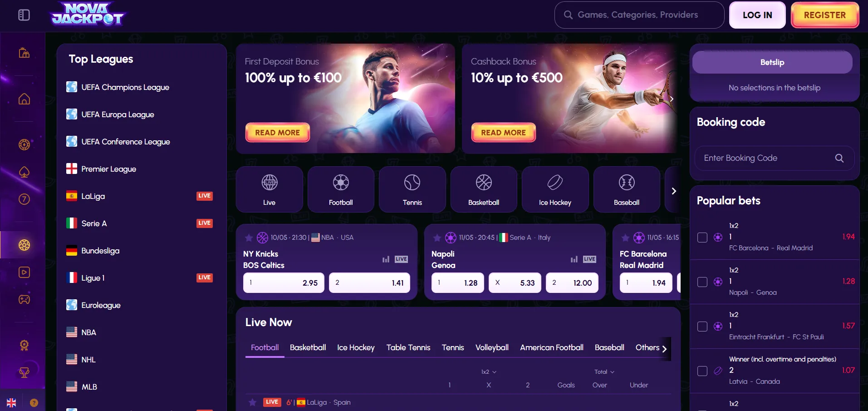Switch to the Table Tennis live tab
868x411 pixels.
408,347
